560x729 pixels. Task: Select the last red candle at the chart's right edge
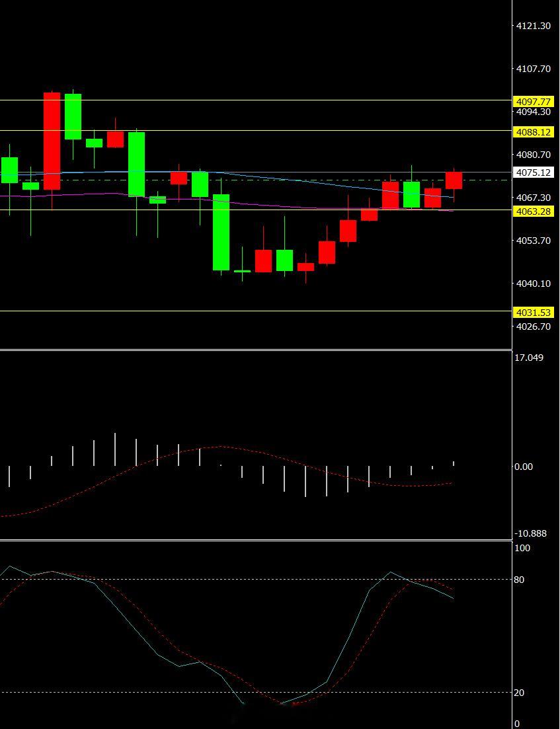454,180
